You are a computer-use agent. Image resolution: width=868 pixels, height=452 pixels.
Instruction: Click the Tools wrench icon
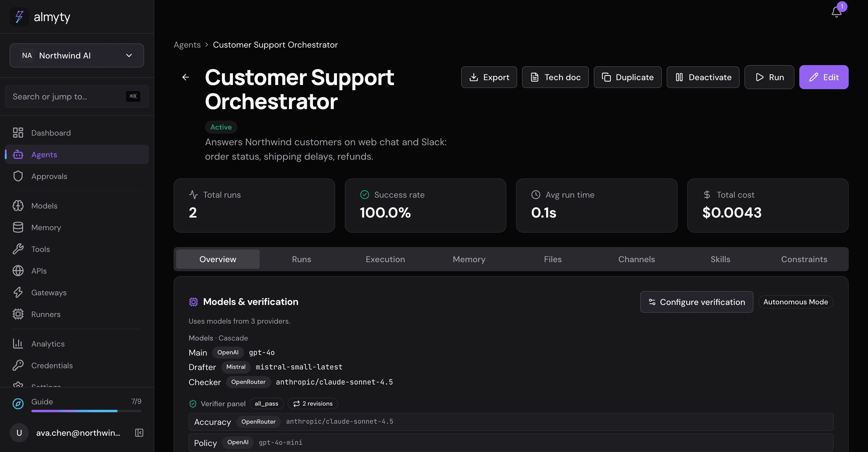click(x=18, y=249)
